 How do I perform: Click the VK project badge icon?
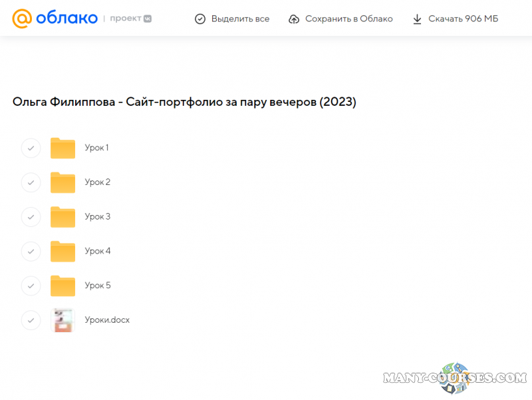click(148, 19)
